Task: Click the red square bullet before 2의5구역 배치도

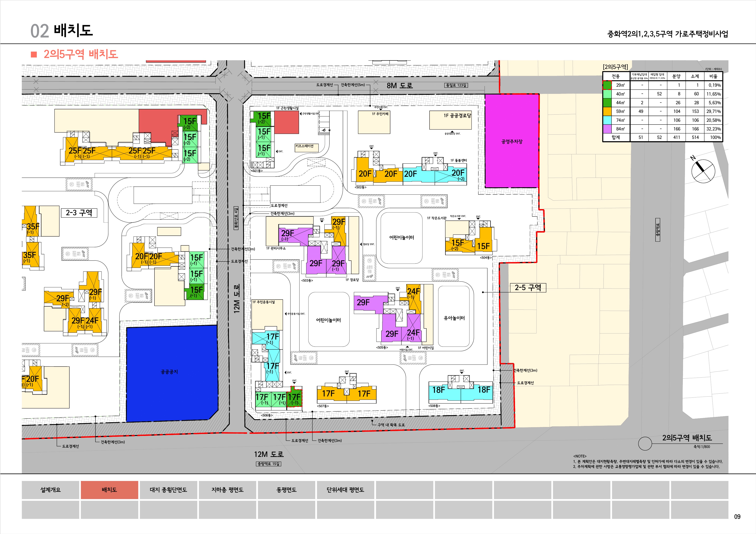Action: (34, 55)
